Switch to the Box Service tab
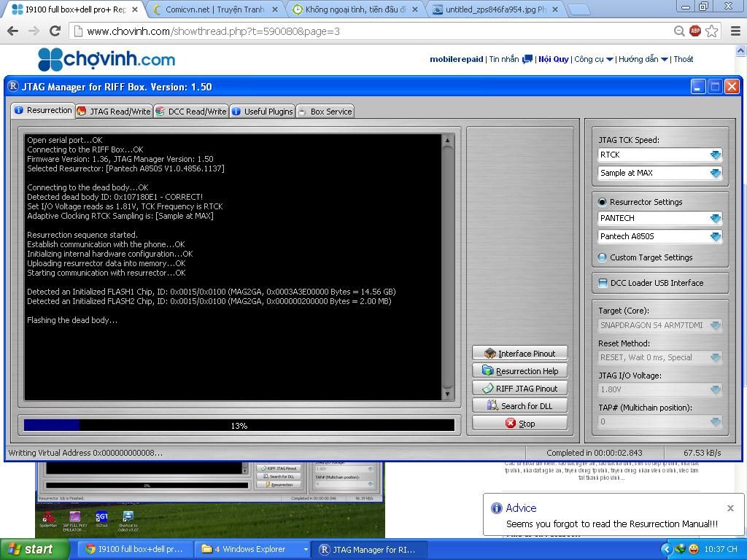 pos(325,112)
